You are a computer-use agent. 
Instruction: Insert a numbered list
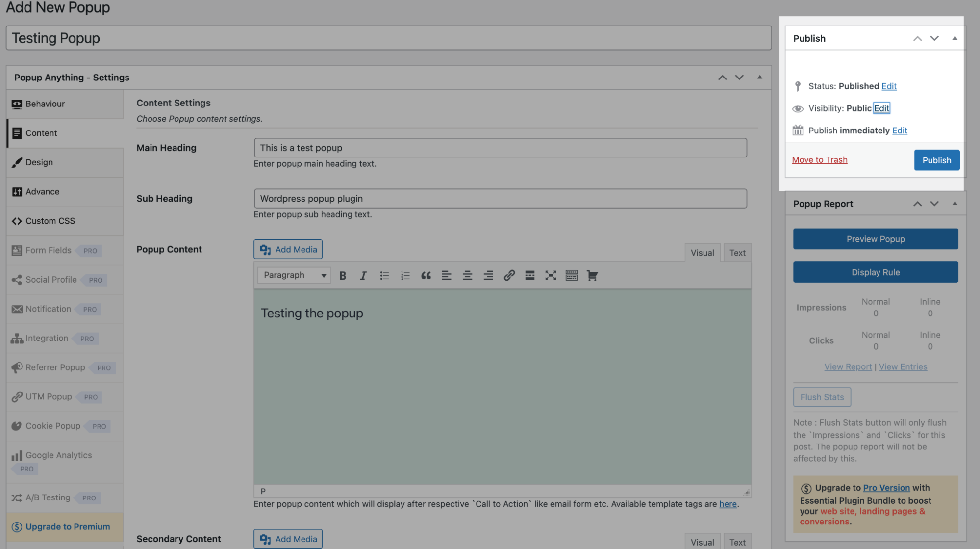pyautogui.click(x=405, y=275)
